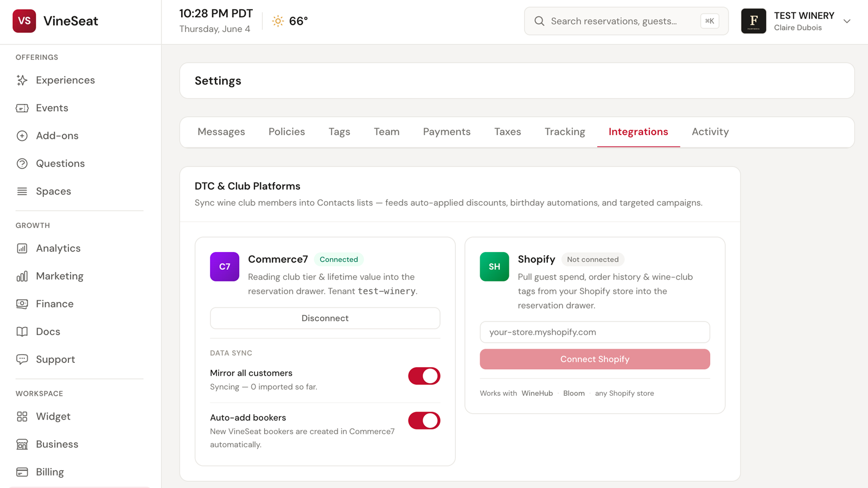Screen dimensions: 868x488
Task: Expand the Test Winery account chevron
Action: click(847, 21)
